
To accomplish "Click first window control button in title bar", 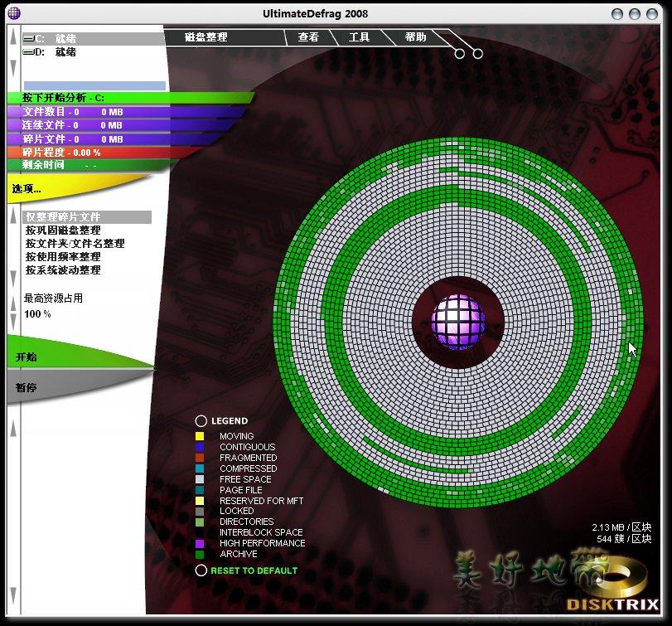I will tap(617, 14).
